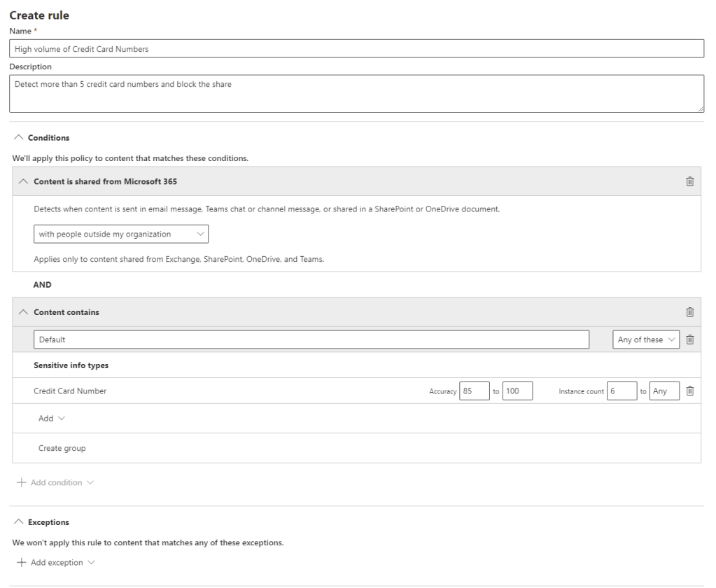
Task: Delete the 'Content contains' condition via trash icon
Action: pyautogui.click(x=689, y=312)
